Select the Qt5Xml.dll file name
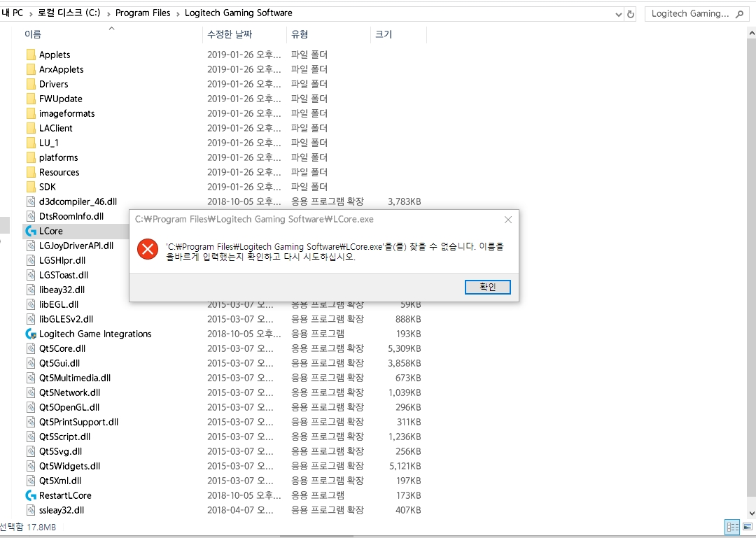 [x=60, y=481]
